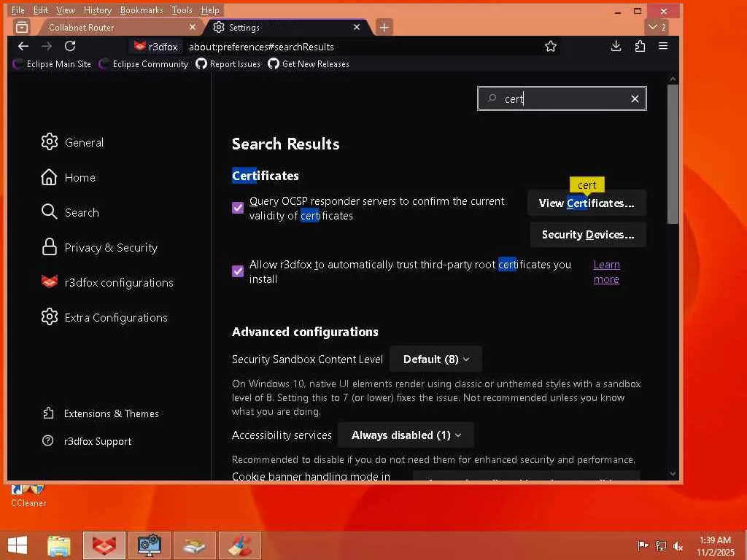Click the View Certificates button
This screenshot has height=560, width=747.
pyautogui.click(x=587, y=203)
